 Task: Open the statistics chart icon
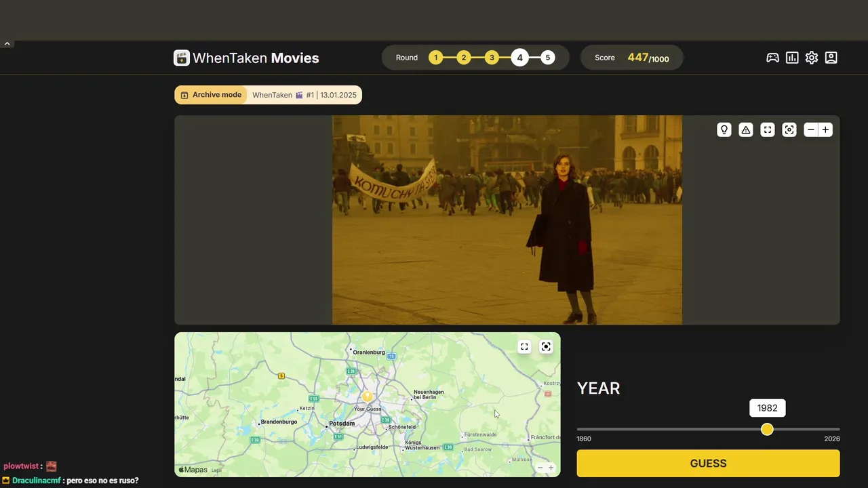tap(792, 58)
